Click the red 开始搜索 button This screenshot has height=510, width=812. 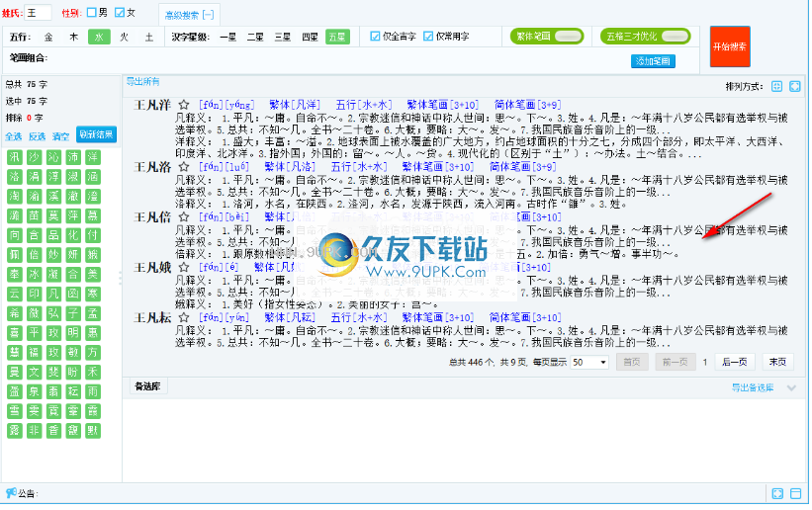730,46
